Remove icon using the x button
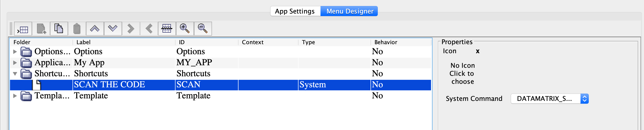The height and width of the screenshot is (130, 644). coord(477,51)
